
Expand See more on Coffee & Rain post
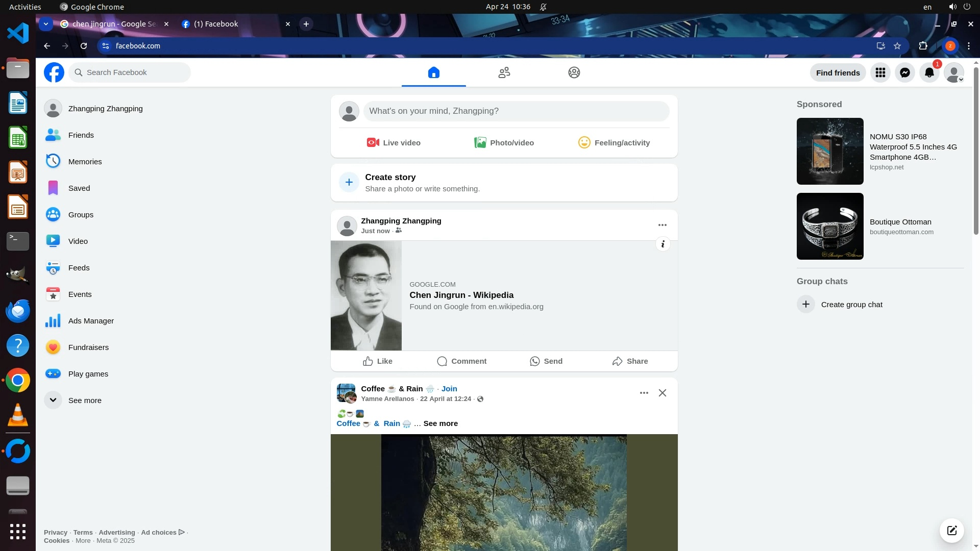440,423
